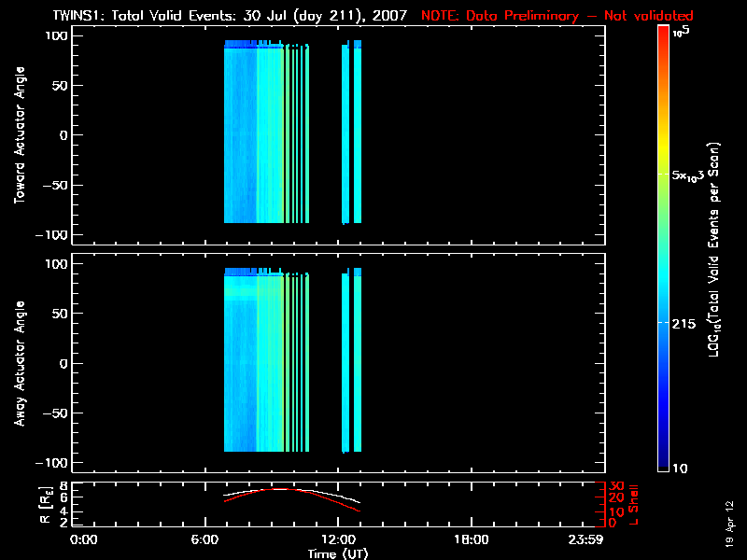
Task: Click the red top of the color bar
Action: 663,32
